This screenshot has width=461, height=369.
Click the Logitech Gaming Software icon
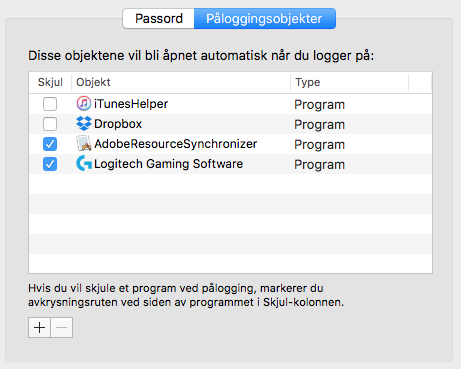84,164
